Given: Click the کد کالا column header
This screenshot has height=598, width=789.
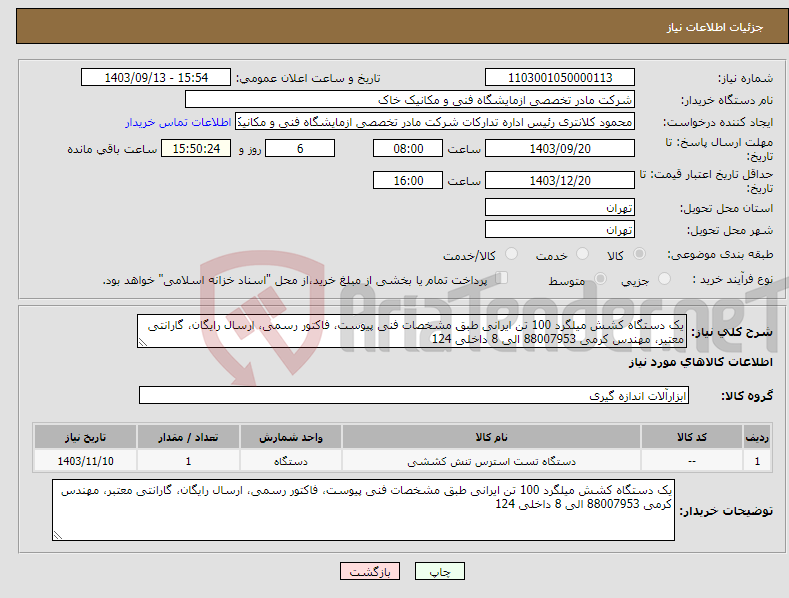Looking at the screenshot, I should (x=692, y=437).
